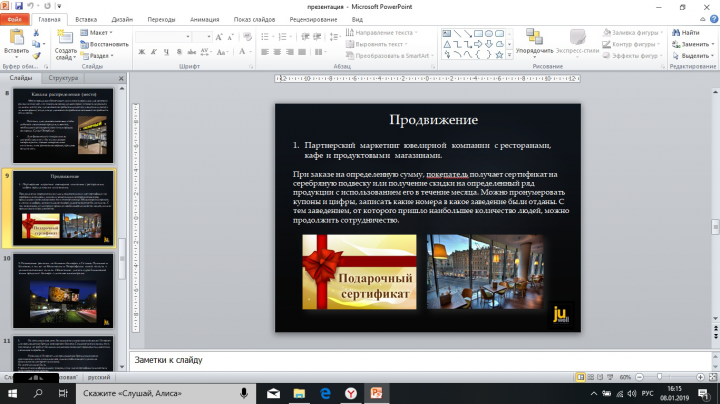Click the Paste (Вставить) clipboard icon
This screenshot has height=404, width=720.
click(17, 37)
